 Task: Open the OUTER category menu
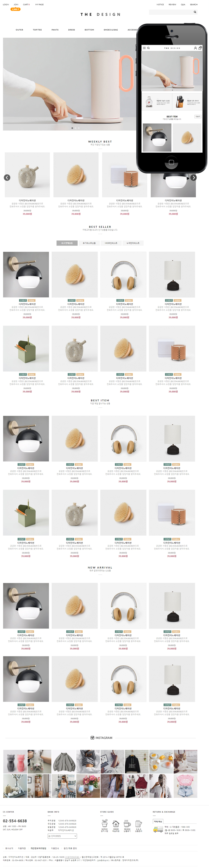20,30
